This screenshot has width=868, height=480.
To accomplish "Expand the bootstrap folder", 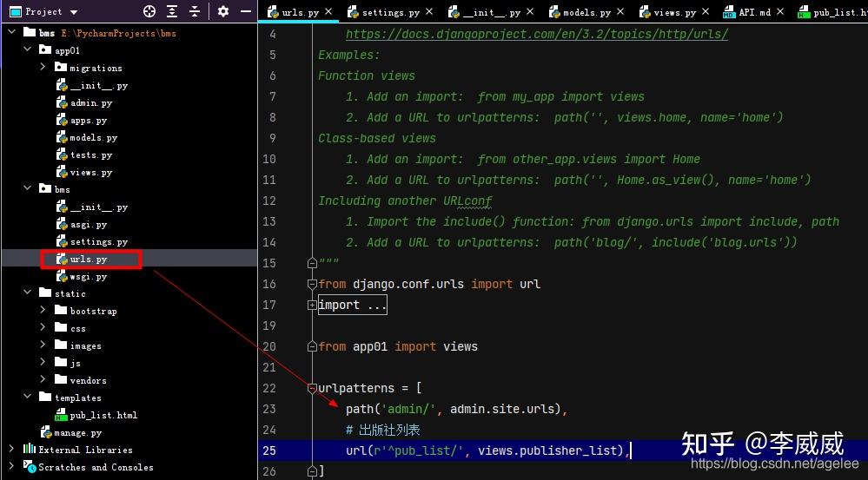I will 43,310.
